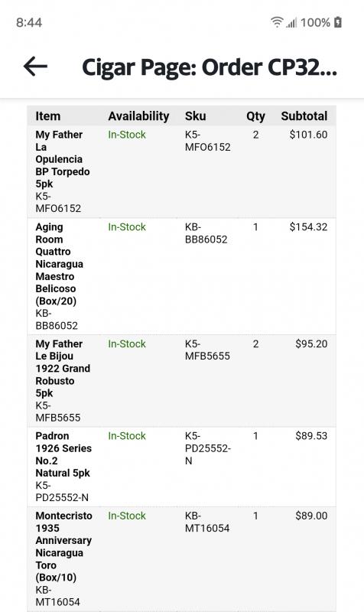Tap the battery status icon
Screen dimensions: 364x612
[x=338, y=22]
